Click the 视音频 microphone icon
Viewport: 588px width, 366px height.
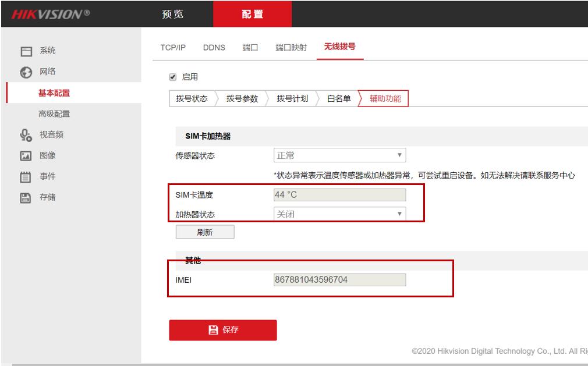click(24, 134)
